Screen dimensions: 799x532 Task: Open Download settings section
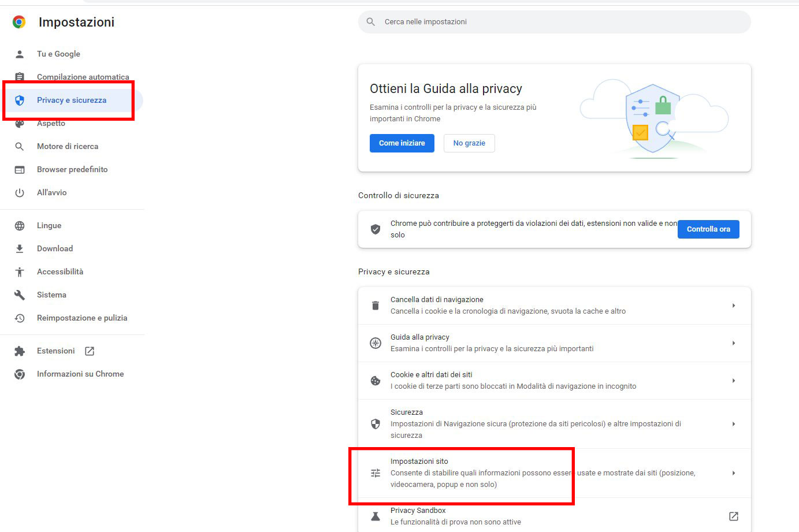coord(55,248)
